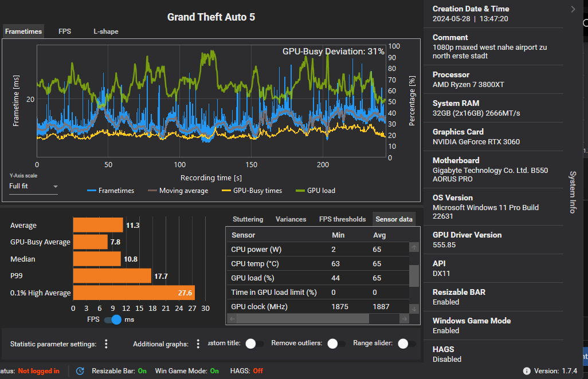Image resolution: width=588 pixels, height=379 pixels.
Task: Click sensor table right scroll arrow
Action: [404, 319]
